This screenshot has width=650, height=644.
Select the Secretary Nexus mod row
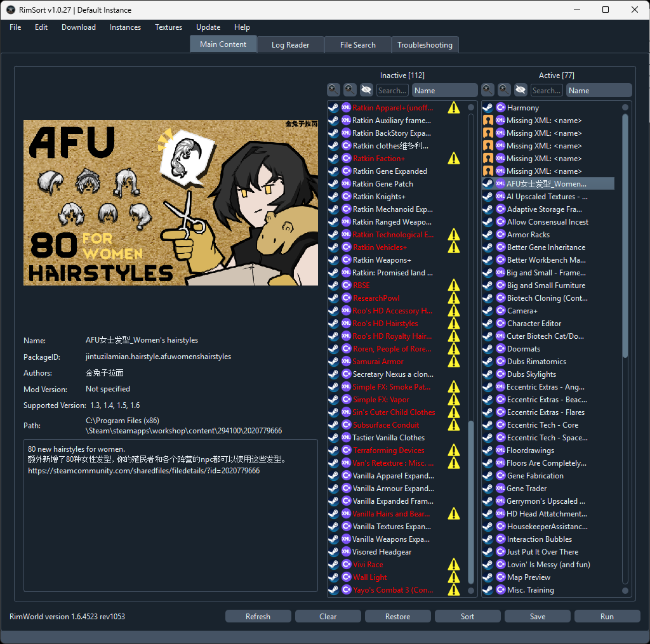coord(394,374)
